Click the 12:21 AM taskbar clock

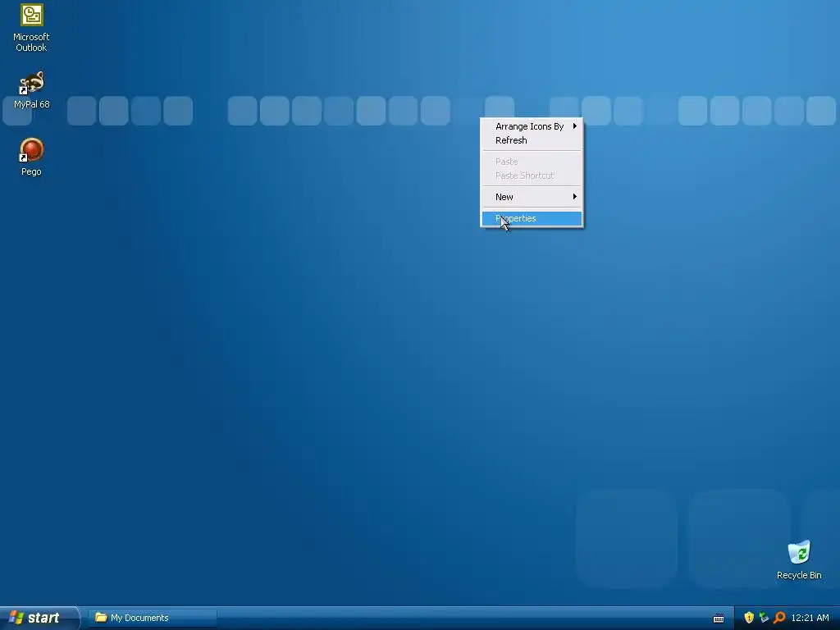point(810,618)
